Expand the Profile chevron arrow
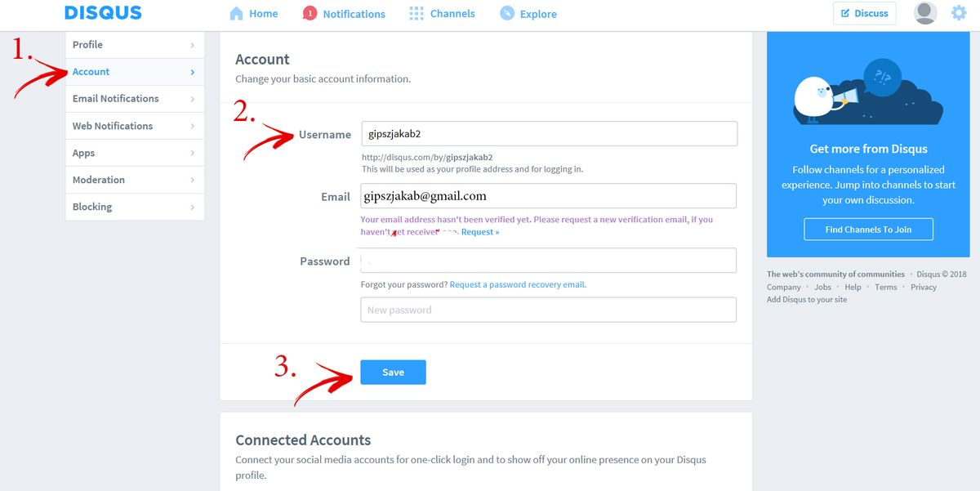This screenshot has width=980, height=491. [193, 45]
